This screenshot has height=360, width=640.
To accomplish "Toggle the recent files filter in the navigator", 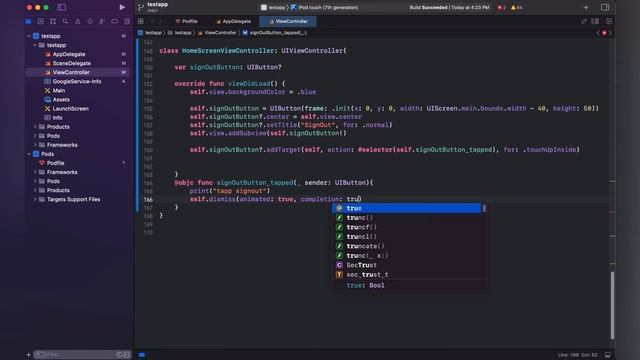I will [119, 355].
